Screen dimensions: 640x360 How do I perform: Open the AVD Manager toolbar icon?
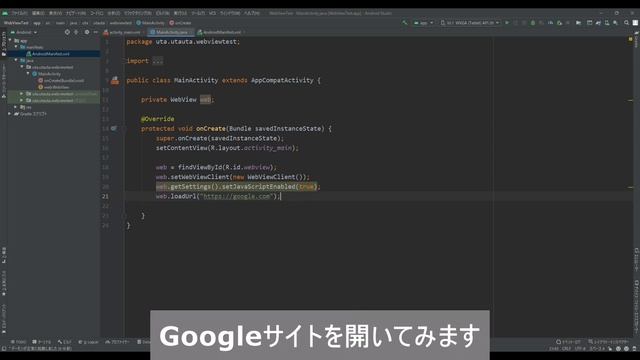pyautogui.click(x=607, y=23)
